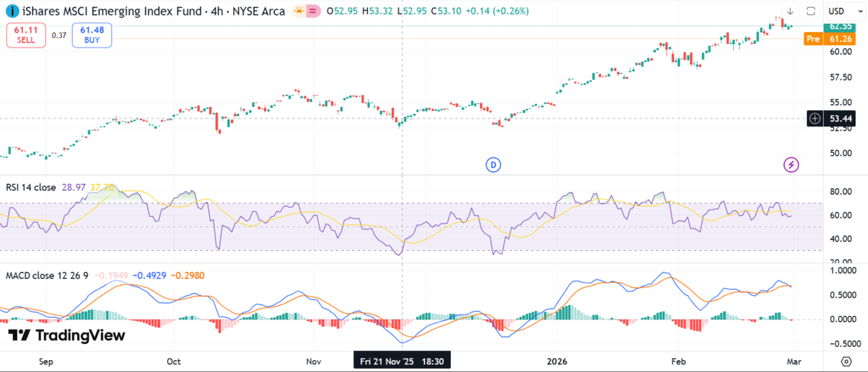Viewport: 868px width, 372px height.
Task: Click the sun market session icon
Action: tap(300, 11)
